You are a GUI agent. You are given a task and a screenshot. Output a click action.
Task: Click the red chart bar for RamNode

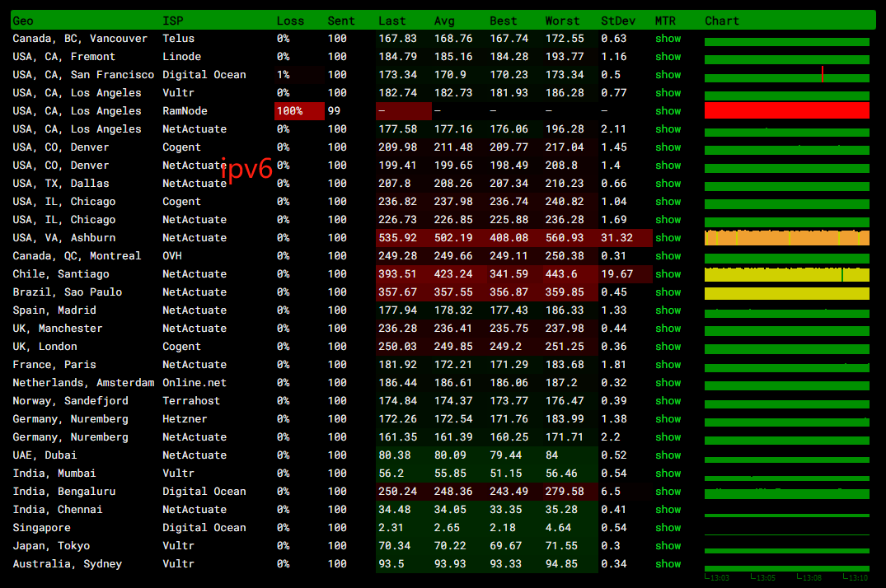coord(786,110)
